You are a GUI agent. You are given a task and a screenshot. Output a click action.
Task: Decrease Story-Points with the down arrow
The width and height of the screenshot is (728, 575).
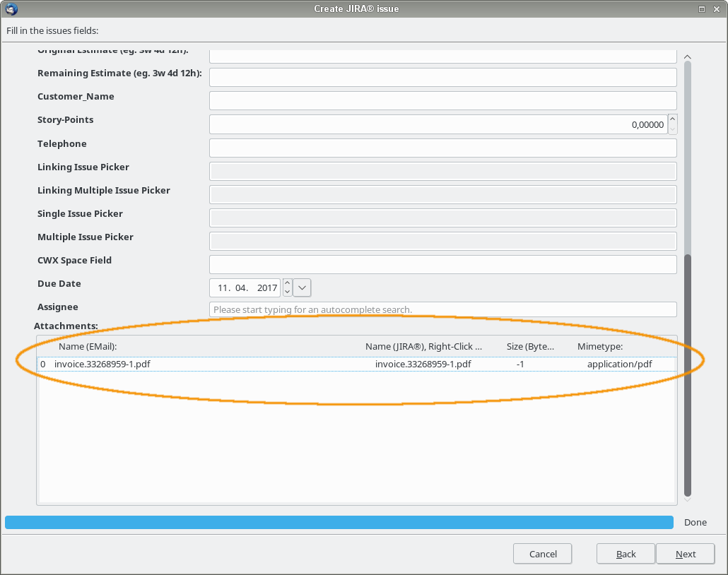pos(672,129)
